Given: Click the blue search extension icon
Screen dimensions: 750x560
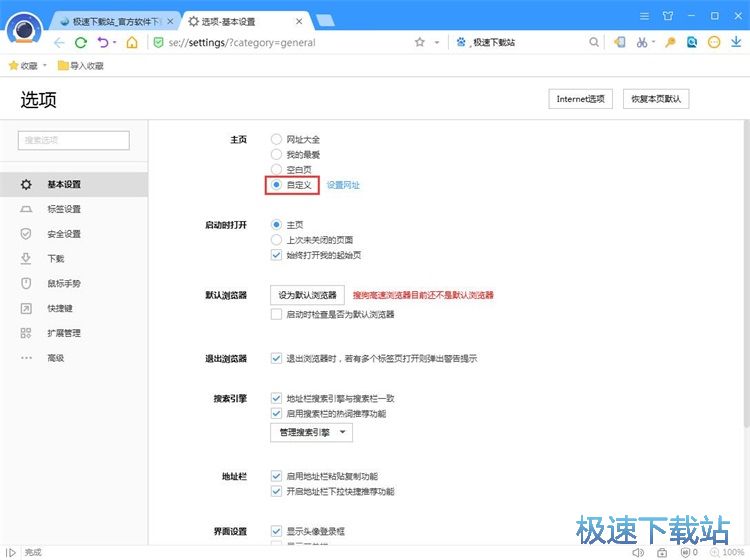Looking at the screenshot, I should pyautogui.click(x=692, y=42).
